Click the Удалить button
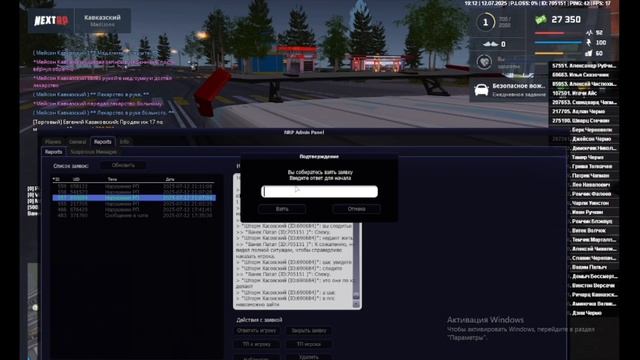 (309, 357)
